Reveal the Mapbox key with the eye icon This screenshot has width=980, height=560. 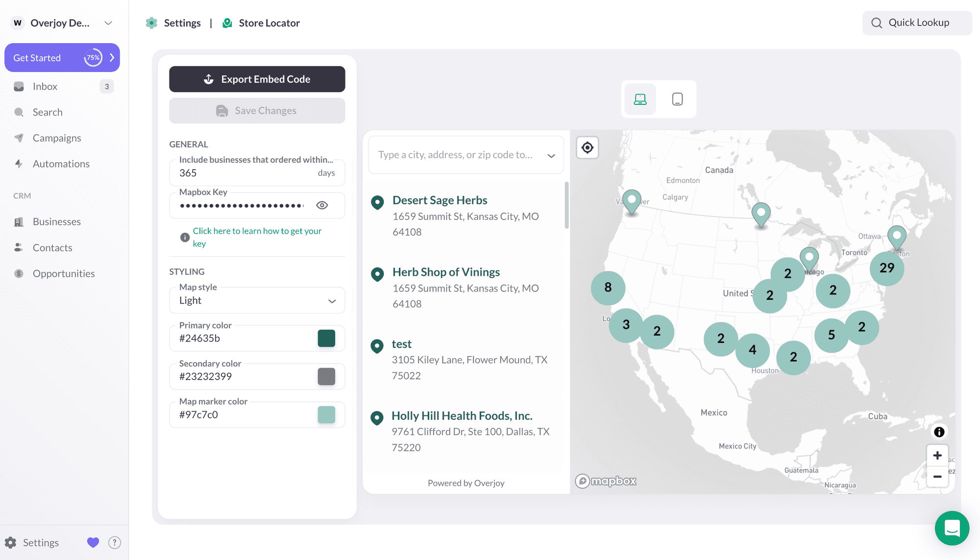[322, 205]
